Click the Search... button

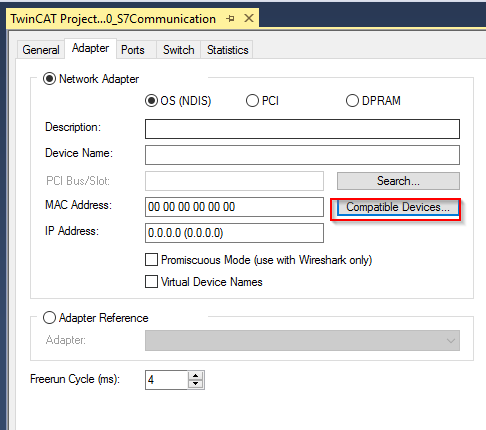[398, 181]
